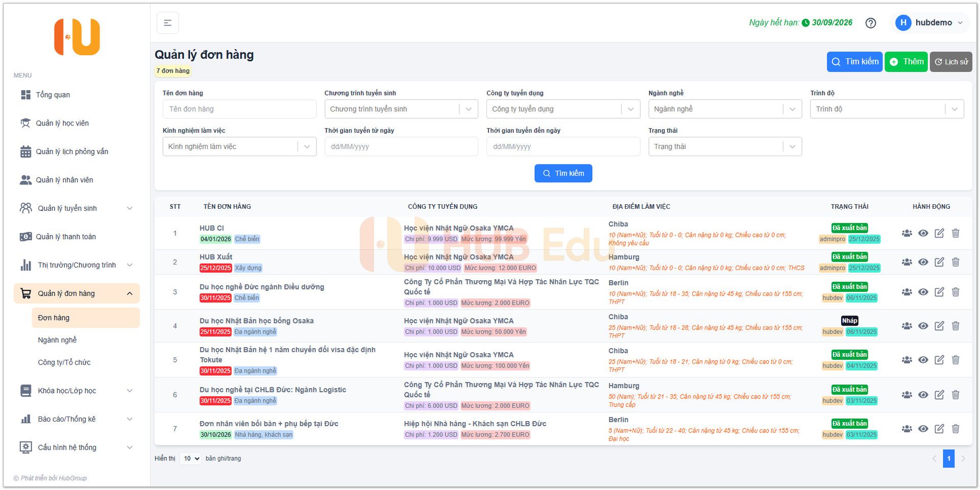Viewport: 980px width, 490px height.
Task: Click trash icon for order 7
Action: coord(955,429)
